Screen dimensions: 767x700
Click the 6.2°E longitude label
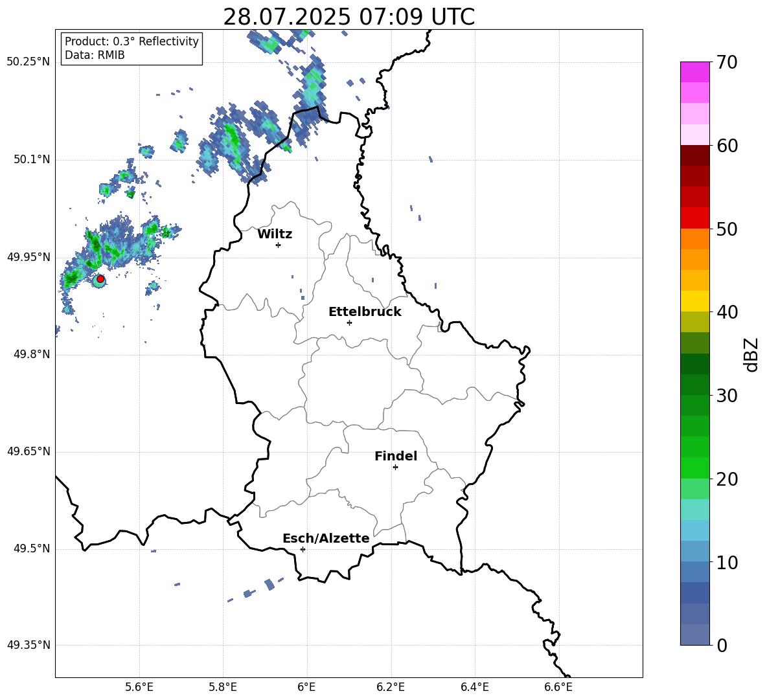click(x=391, y=688)
